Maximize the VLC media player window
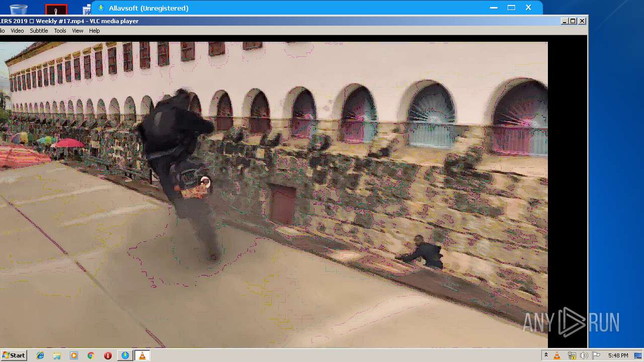This screenshot has width=644, height=362. click(573, 21)
